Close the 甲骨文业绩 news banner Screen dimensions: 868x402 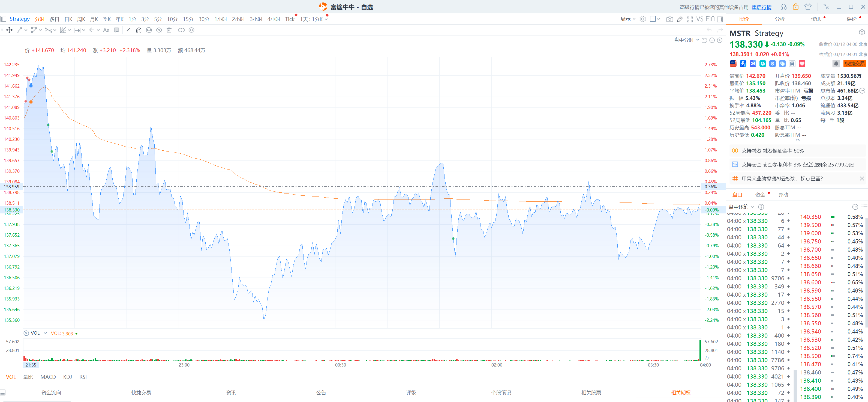862,178
